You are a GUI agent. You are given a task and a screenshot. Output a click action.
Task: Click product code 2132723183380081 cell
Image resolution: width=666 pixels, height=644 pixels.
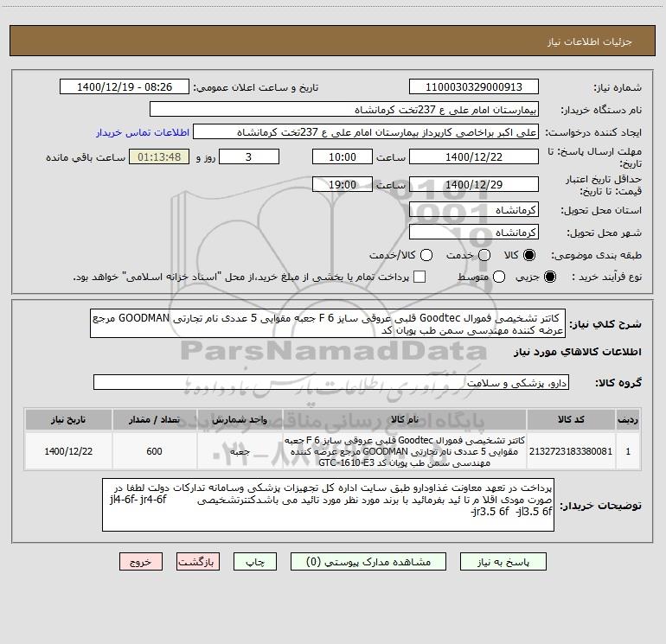tap(571, 451)
